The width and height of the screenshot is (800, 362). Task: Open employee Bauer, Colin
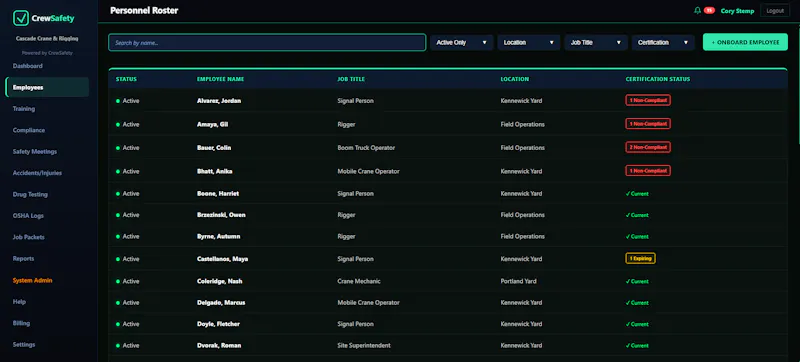pos(214,148)
